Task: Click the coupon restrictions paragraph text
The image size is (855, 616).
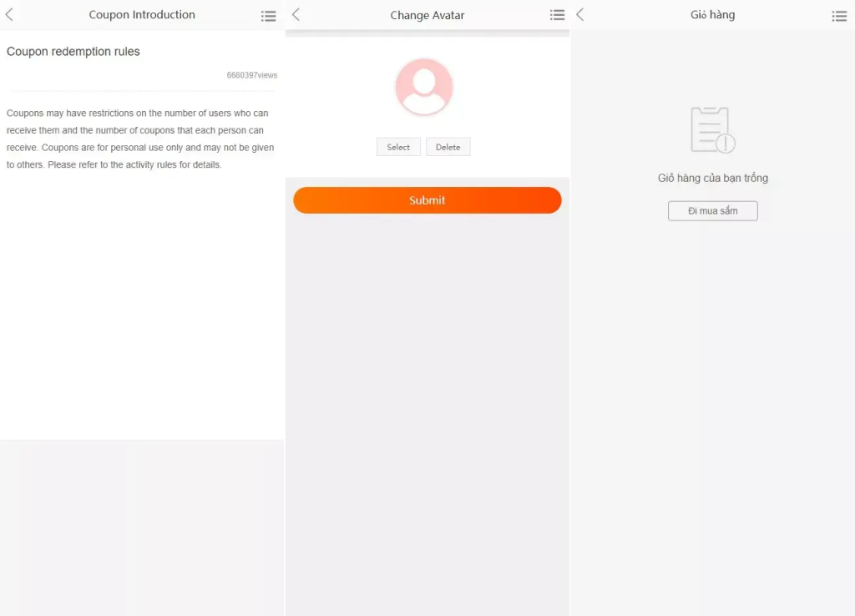Action: (140, 139)
